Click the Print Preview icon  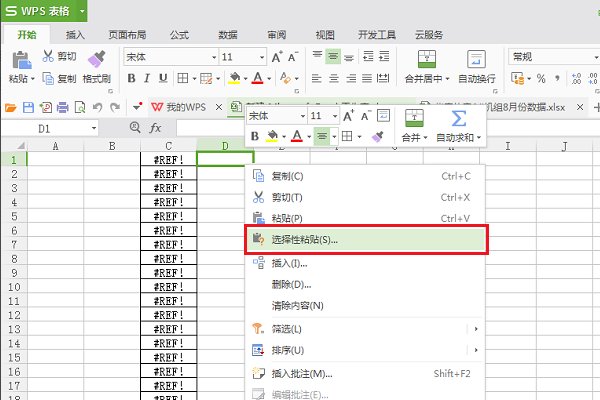80,108
